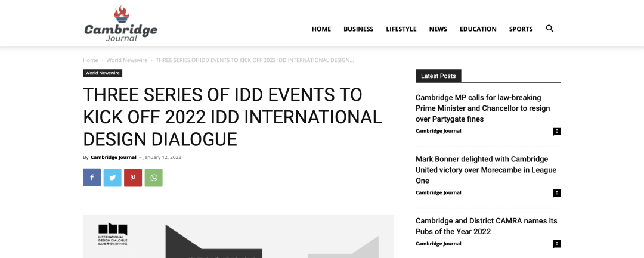The image size is (644, 258).
Task: Open the search magnifier icon
Action: (x=550, y=29)
